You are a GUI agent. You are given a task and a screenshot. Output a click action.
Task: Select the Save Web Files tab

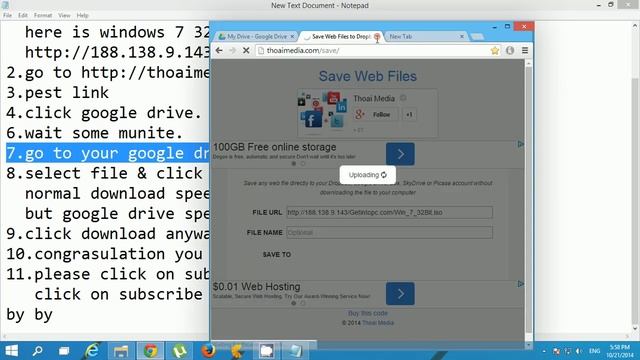(341, 37)
